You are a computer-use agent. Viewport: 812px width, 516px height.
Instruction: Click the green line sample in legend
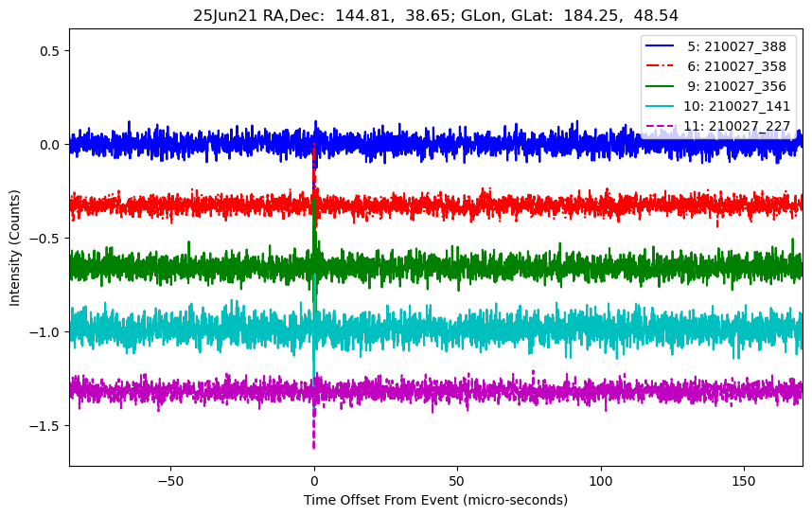coord(660,86)
